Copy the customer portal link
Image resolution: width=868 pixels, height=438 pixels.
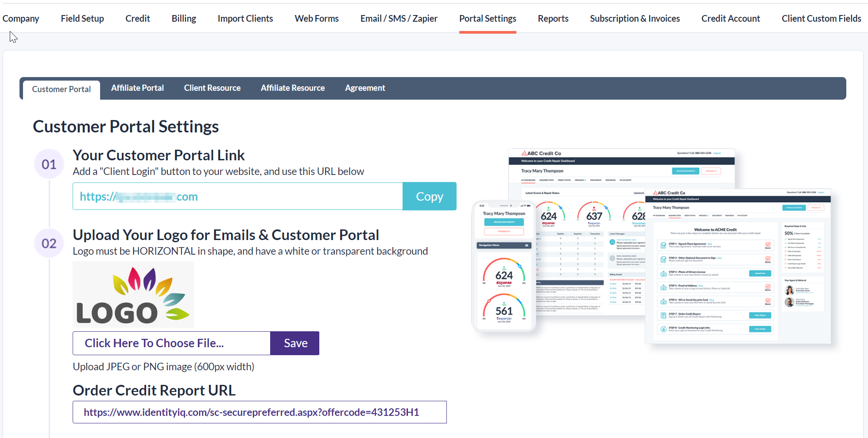tap(429, 196)
